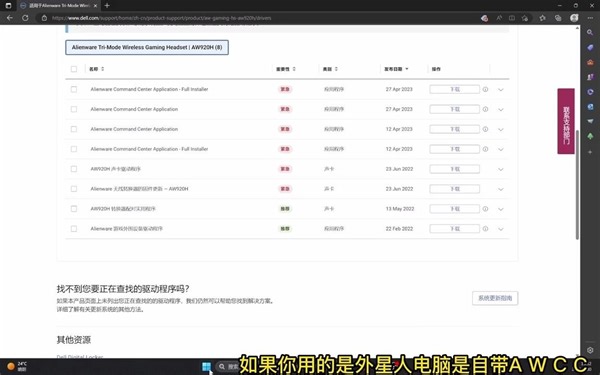Close the Alienware Tri-Mode browser tab
Image resolution: width=600 pixels, height=375 pixels.
click(95, 6)
